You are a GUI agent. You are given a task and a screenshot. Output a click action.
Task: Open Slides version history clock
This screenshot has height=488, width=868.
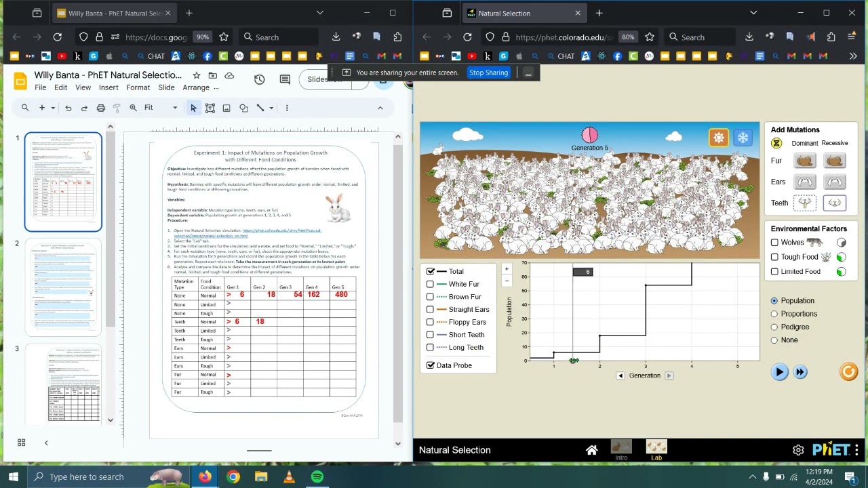point(259,80)
